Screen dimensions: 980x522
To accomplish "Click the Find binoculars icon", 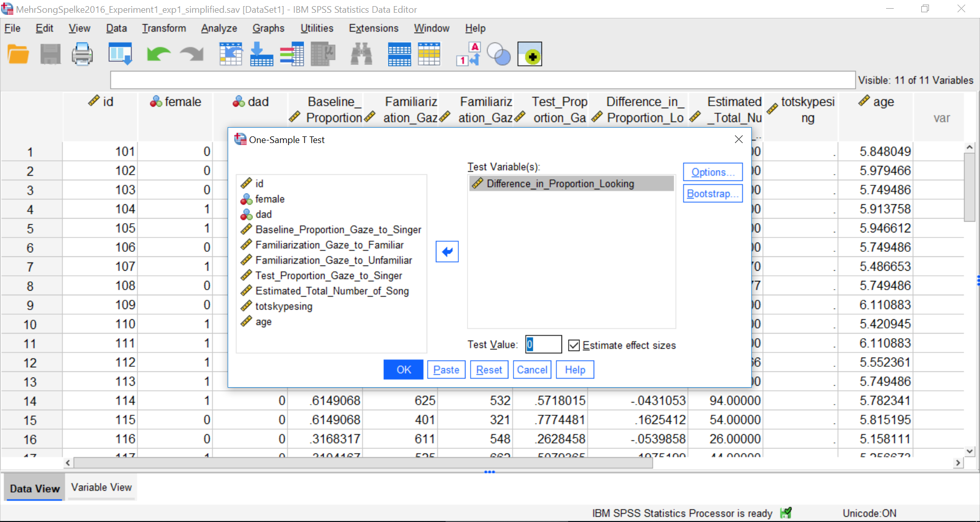I will pos(361,54).
